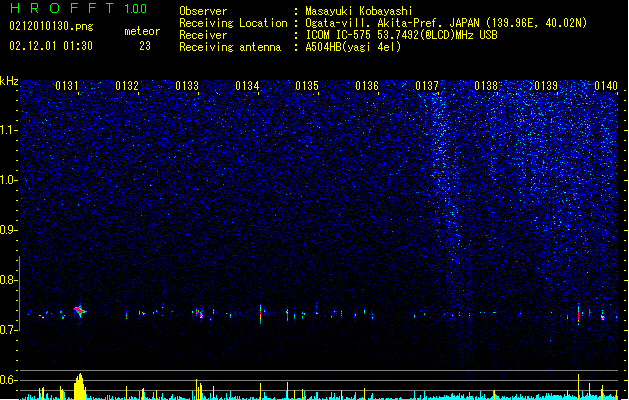Click the file name 0212010130.png
The image size is (629, 400).
[51, 26]
